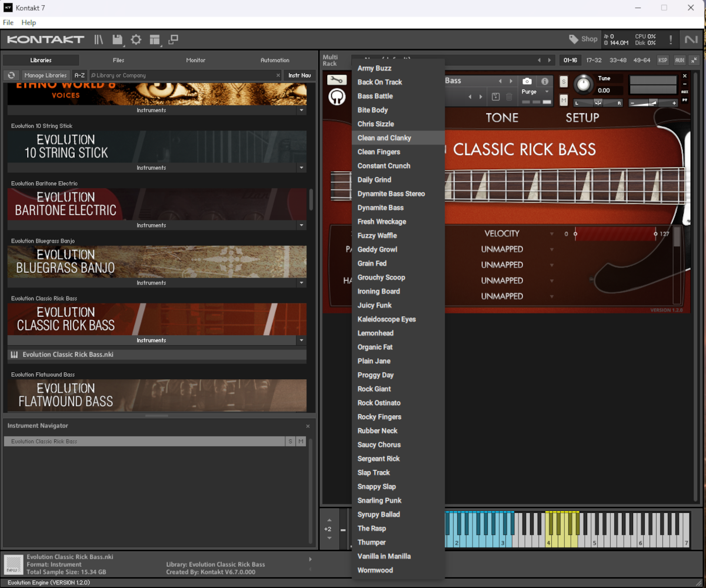
Task: Pick the Wormwood preset
Action: [398, 570]
